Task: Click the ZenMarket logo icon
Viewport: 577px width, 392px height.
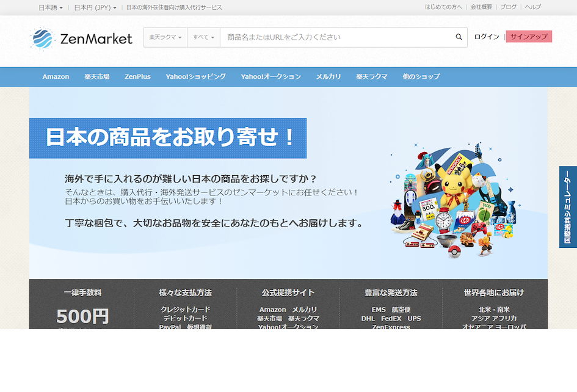Action: 43,38
